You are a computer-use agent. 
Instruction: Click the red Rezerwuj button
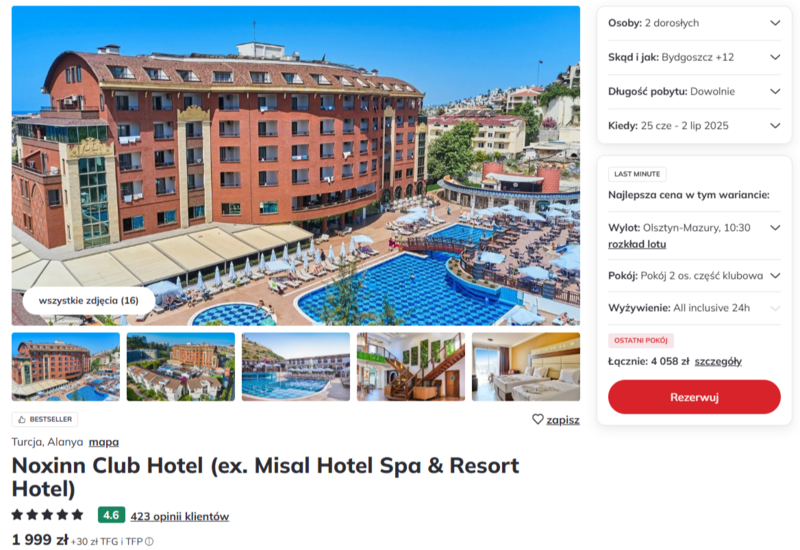coord(694,397)
